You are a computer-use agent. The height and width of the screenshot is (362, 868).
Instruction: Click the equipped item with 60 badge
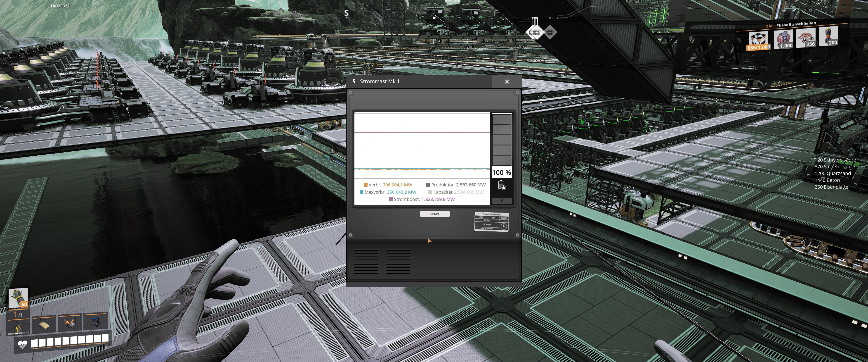(x=18, y=298)
